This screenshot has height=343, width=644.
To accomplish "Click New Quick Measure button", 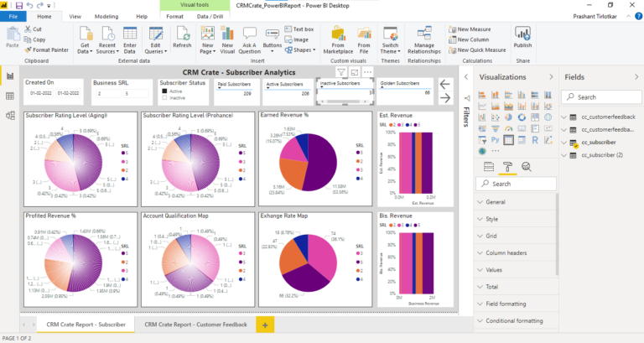I will click(477, 49).
